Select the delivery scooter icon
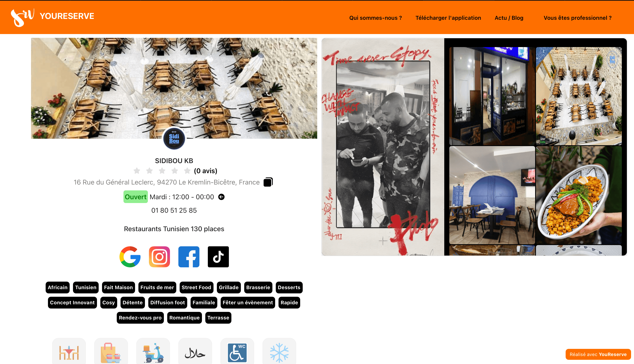 [x=153, y=353]
